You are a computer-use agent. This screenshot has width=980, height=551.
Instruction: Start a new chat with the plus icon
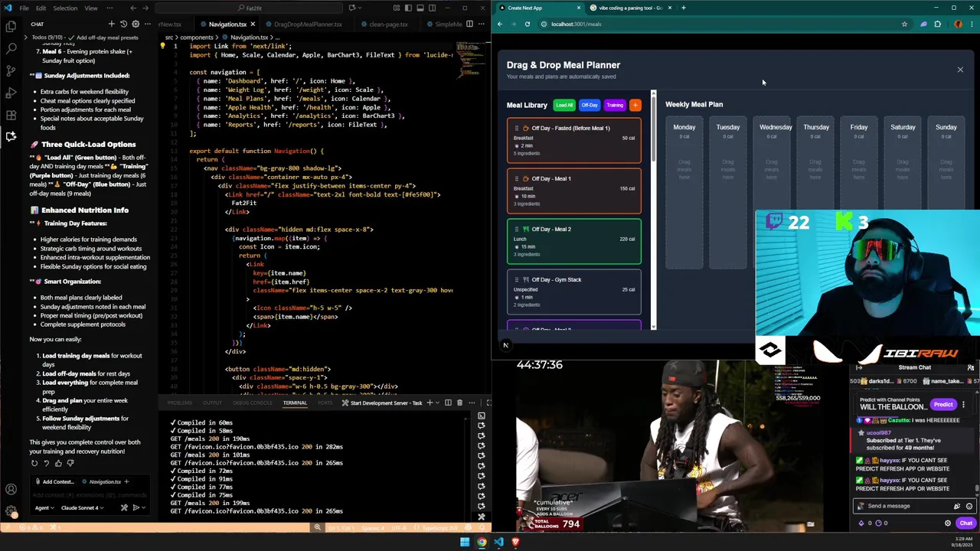pos(111,24)
